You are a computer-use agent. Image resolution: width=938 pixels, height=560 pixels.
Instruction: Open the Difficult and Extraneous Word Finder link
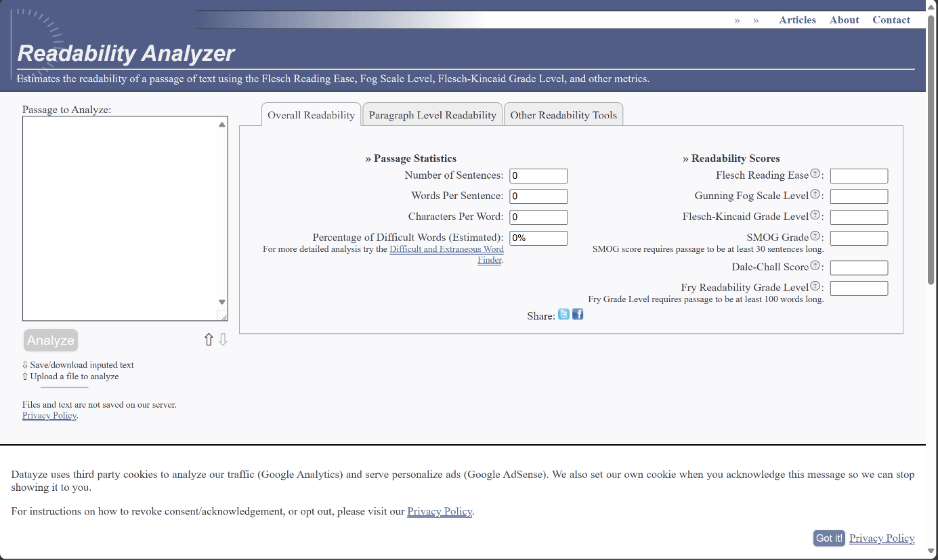(446, 250)
